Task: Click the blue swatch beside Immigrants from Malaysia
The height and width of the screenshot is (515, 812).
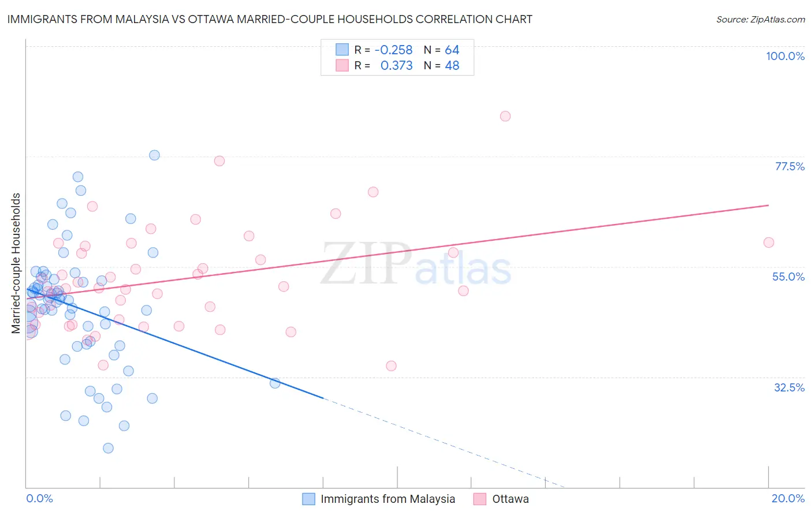Action: [309, 499]
